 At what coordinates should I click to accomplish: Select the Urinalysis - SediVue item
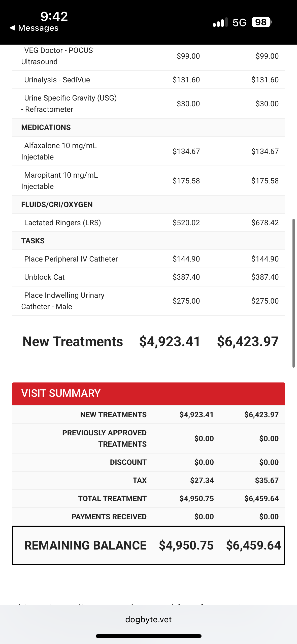[x=57, y=80]
